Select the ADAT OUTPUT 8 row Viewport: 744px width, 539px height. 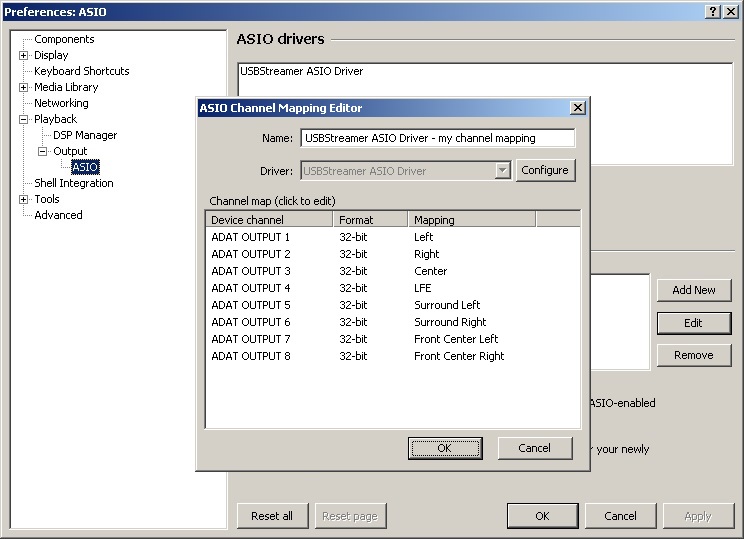coord(251,357)
